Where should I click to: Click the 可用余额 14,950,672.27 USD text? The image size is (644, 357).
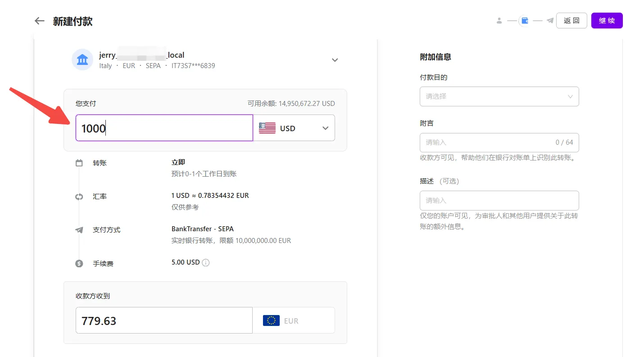click(x=291, y=104)
